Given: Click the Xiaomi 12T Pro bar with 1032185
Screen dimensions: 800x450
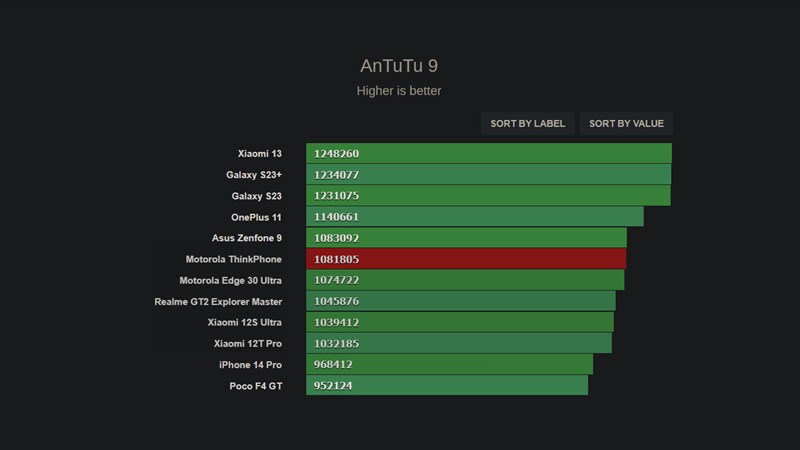Looking at the screenshot, I should point(459,343).
